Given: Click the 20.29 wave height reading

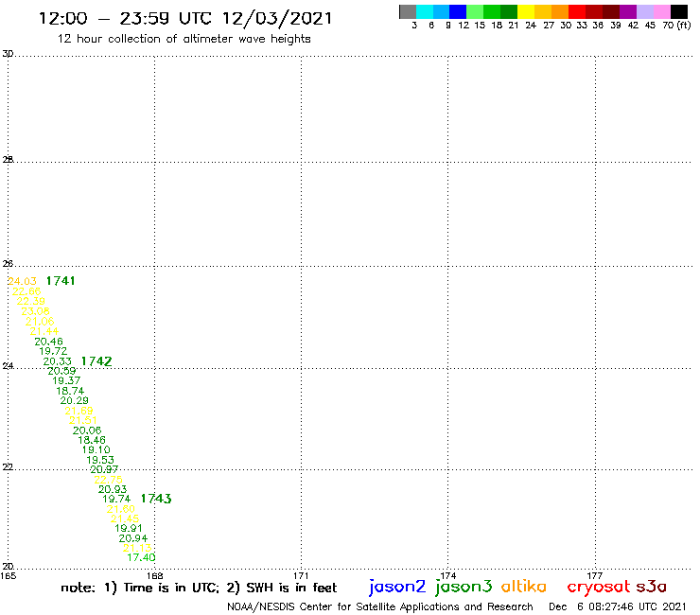Looking at the screenshot, I should 75,400.
